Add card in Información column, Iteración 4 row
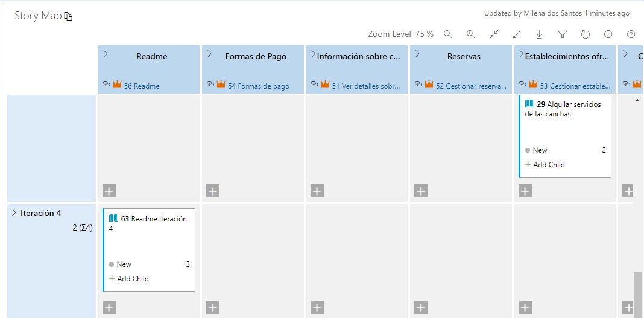Viewport: 644px width, 318px height. coord(317,307)
